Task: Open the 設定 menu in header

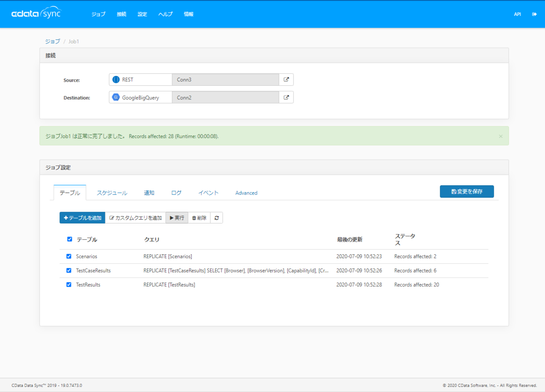Action: point(143,14)
